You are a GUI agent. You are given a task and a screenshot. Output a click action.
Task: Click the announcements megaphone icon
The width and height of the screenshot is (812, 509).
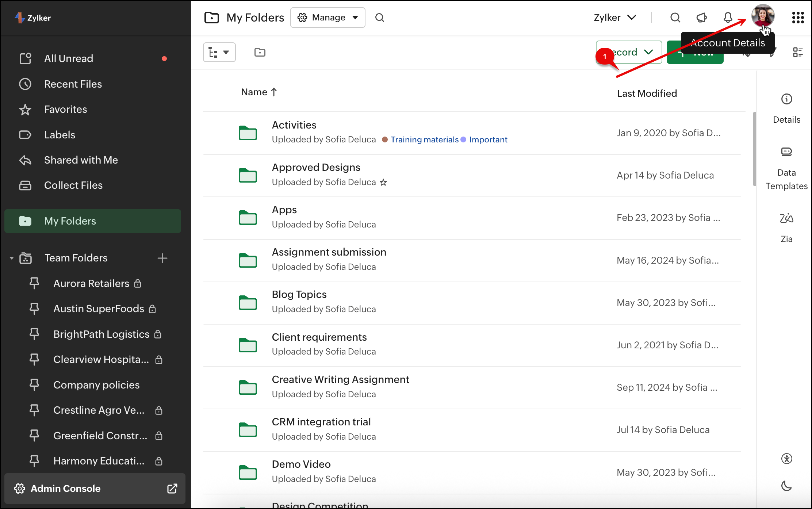click(701, 18)
